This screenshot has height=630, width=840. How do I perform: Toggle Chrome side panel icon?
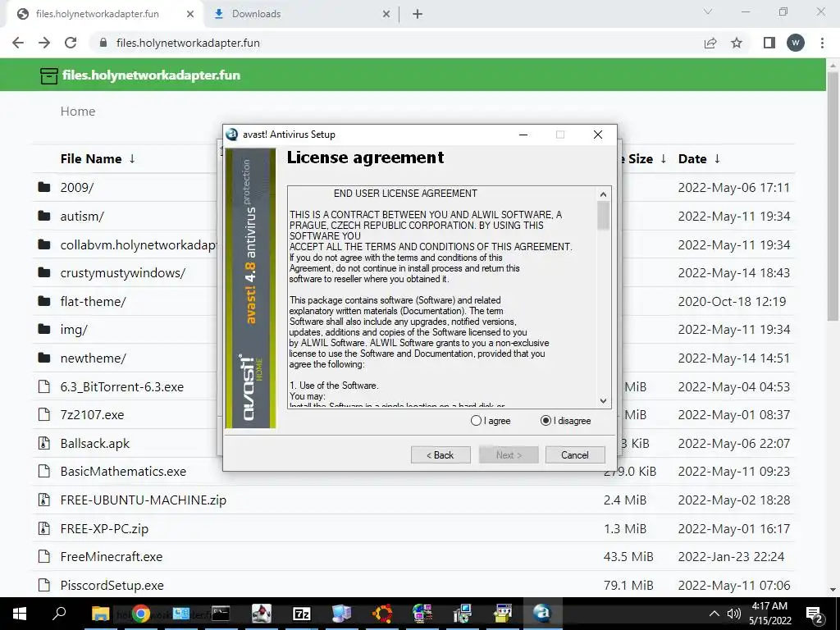point(769,43)
